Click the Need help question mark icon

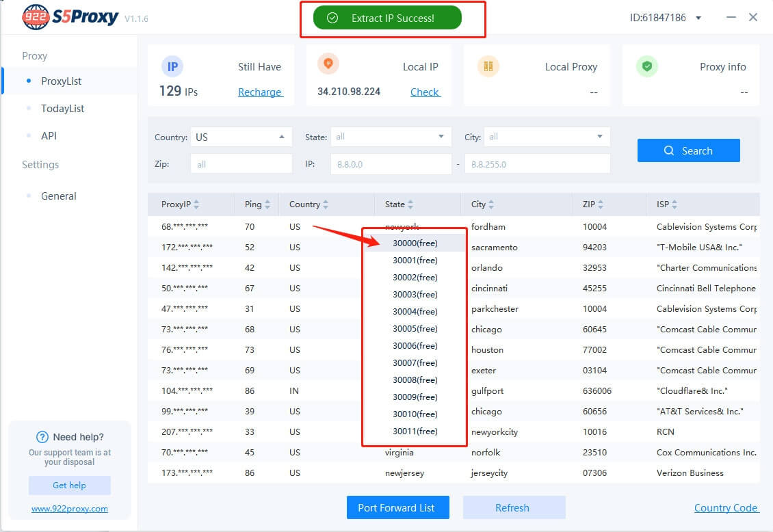click(x=43, y=437)
